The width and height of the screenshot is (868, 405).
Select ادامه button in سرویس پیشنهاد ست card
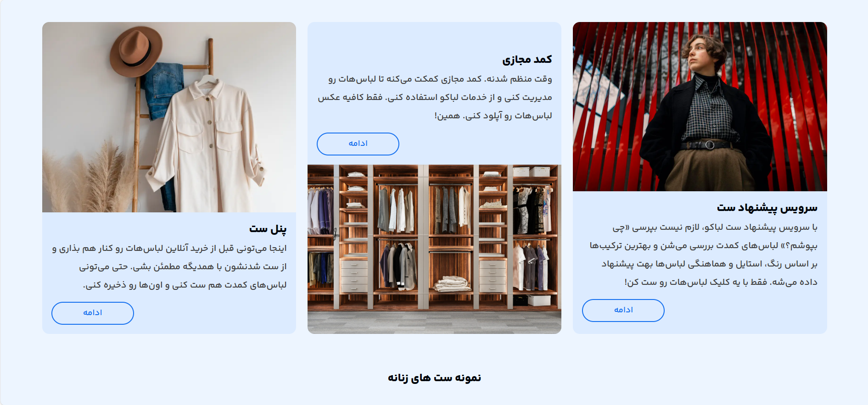[623, 311]
